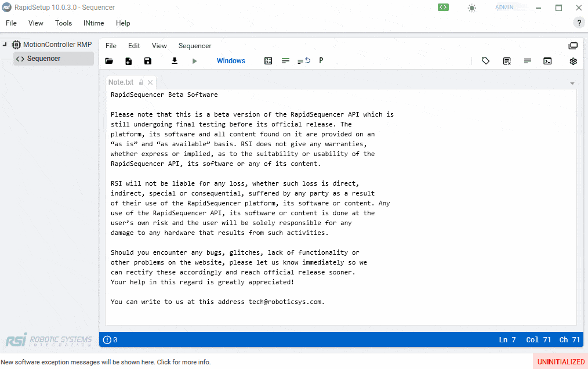This screenshot has height=369, width=588.
Task: Click the software exception message bar
Action: point(106,362)
